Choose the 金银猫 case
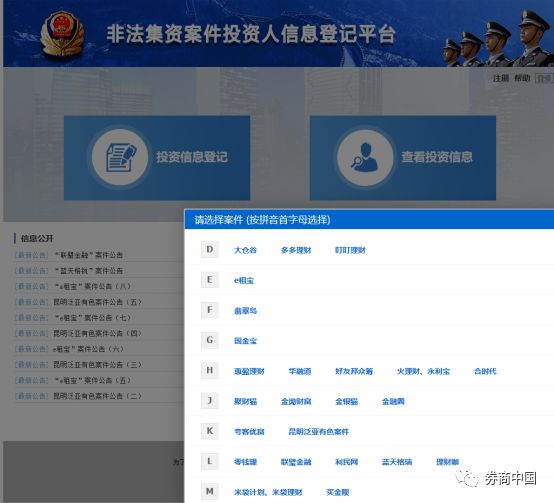 pyautogui.click(x=346, y=401)
